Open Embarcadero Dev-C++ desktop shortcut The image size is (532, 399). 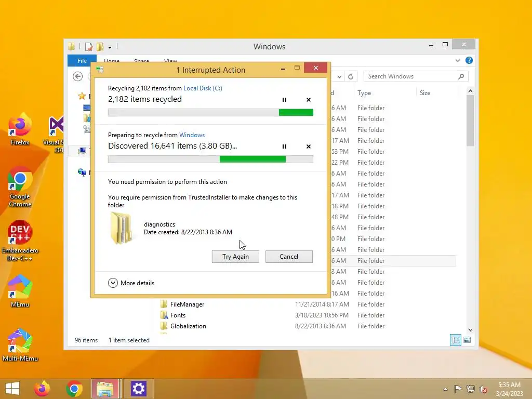click(20, 241)
